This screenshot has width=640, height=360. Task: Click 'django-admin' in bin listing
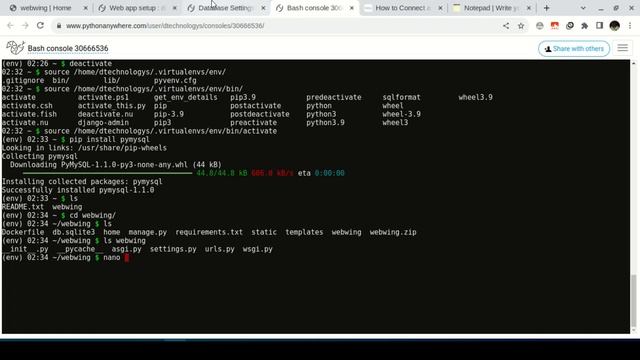click(103, 123)
